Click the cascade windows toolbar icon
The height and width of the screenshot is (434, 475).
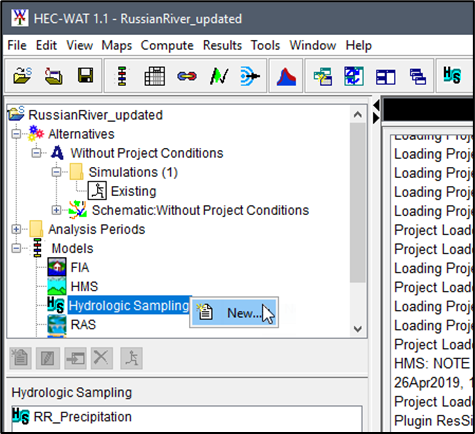pyautogui.click(x=418, y=76)
